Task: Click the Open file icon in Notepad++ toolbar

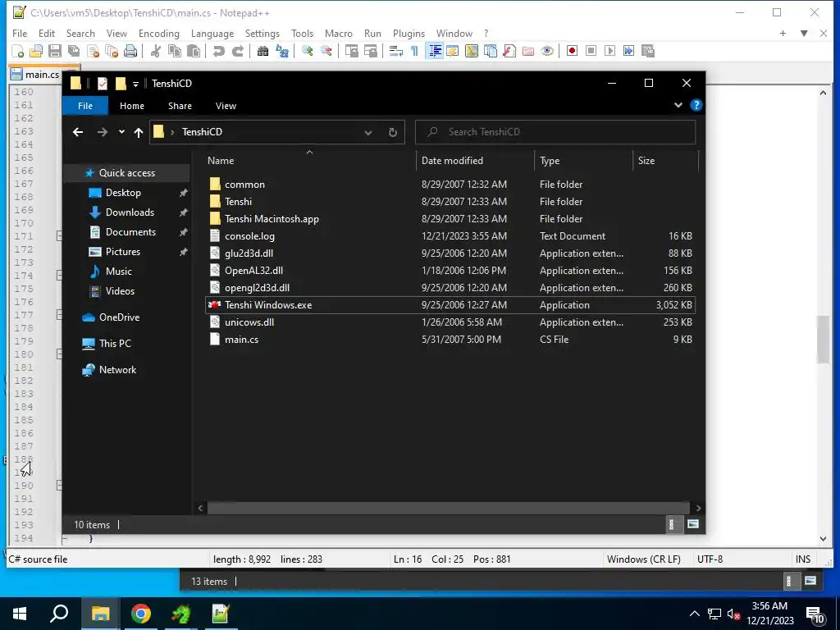Action: 36,51
